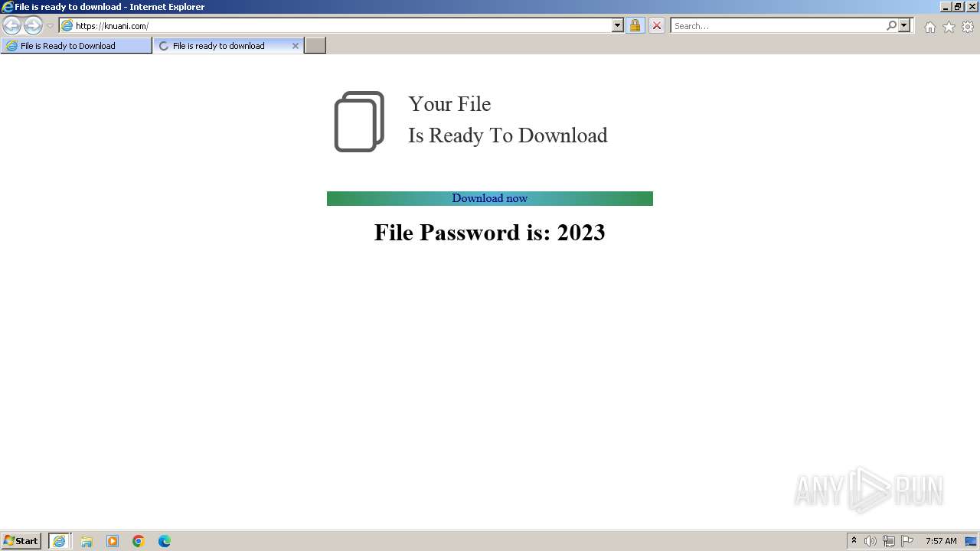Click the 'Is Ready To Download' text
The width and height of the screenshot is (980, 551).
508,135
